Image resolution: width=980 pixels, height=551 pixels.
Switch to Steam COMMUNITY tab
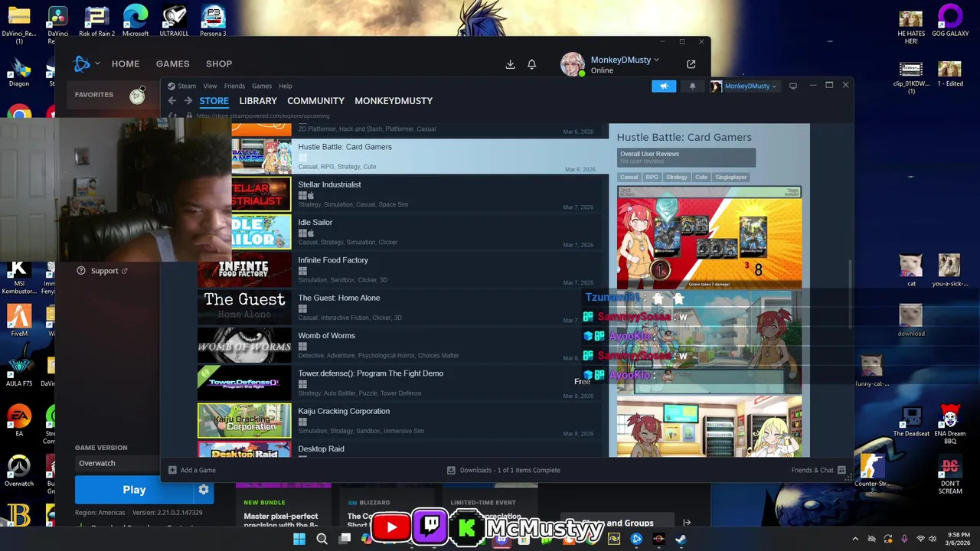(315, 101)
